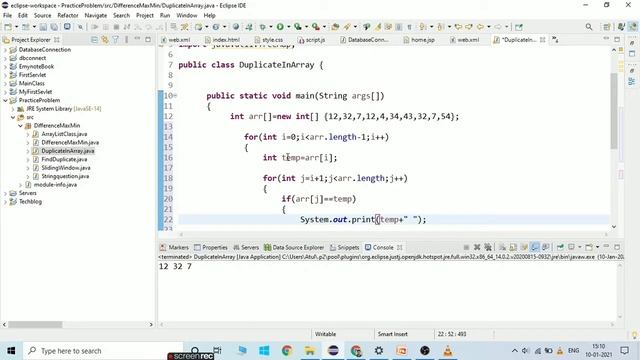Open the Open Console icon in Console toolbar
This screenshot has width=640, height=360.
point(589,247)
